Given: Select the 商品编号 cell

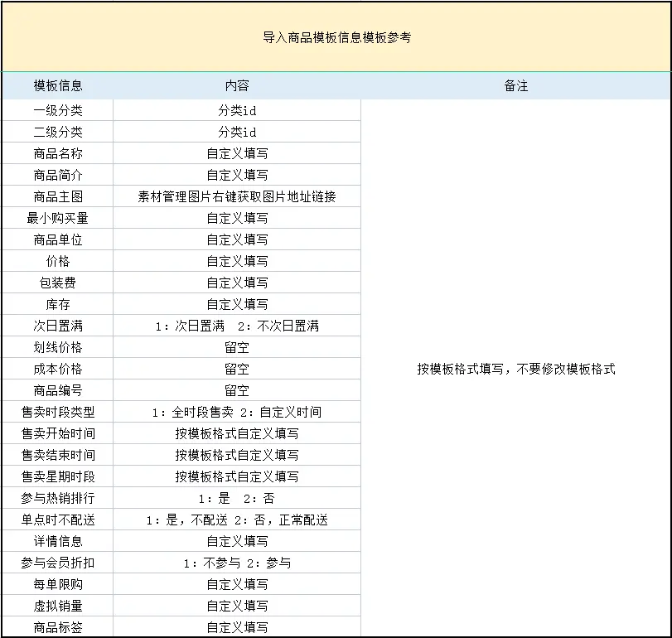Looking at the screenshot, I should click(58, 390).
